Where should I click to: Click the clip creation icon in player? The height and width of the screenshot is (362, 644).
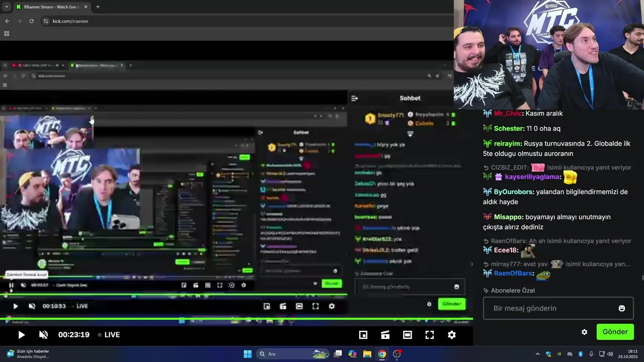coord(385,335)
